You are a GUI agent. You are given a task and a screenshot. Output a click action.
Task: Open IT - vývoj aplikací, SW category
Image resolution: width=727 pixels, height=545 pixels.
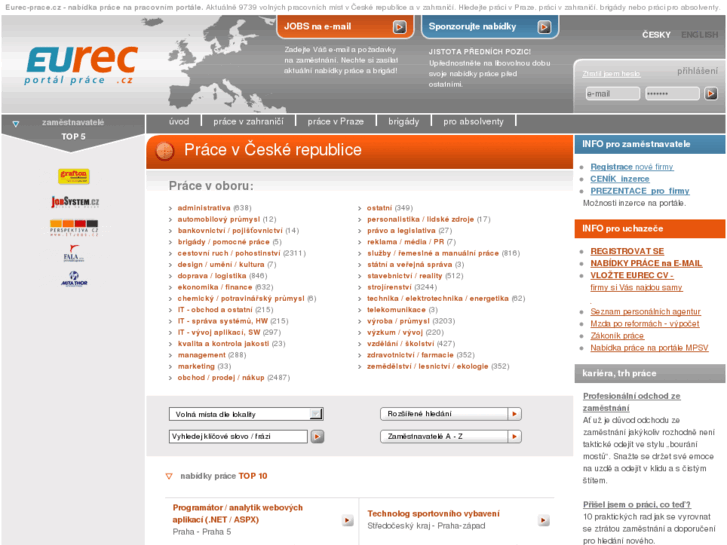tap(219, 333)
